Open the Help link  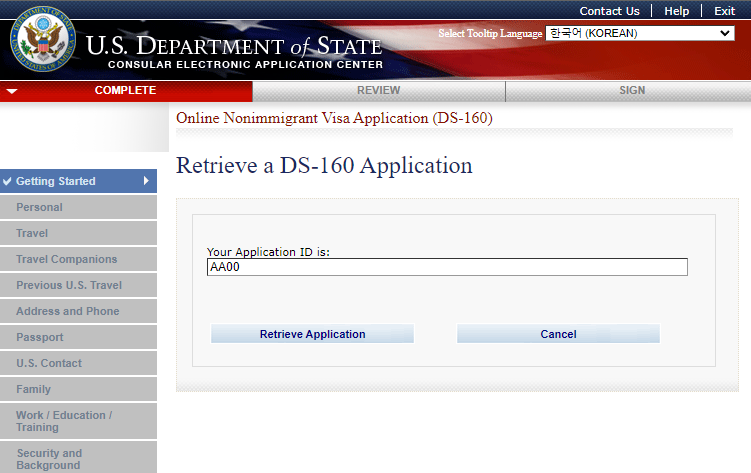[676, 11]
